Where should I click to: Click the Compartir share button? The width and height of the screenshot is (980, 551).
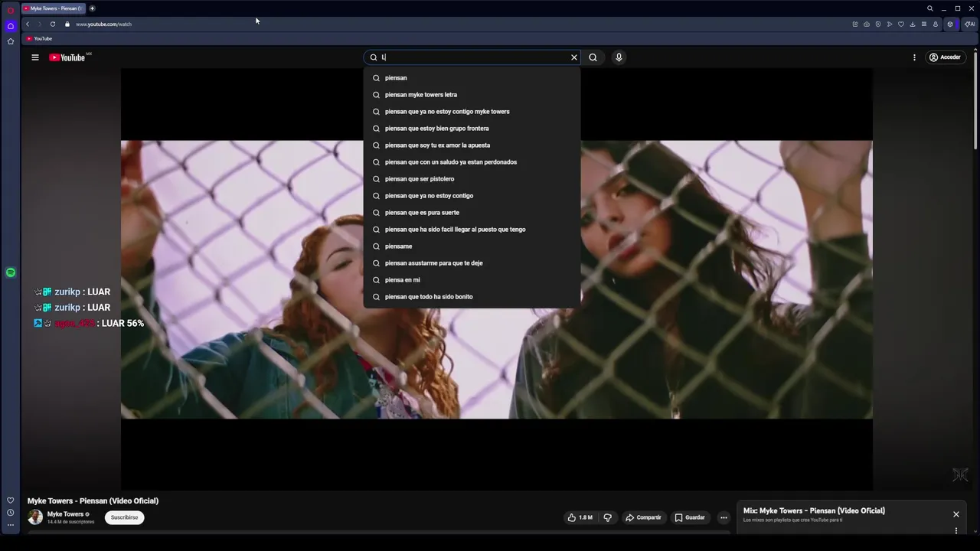(643, 517)
